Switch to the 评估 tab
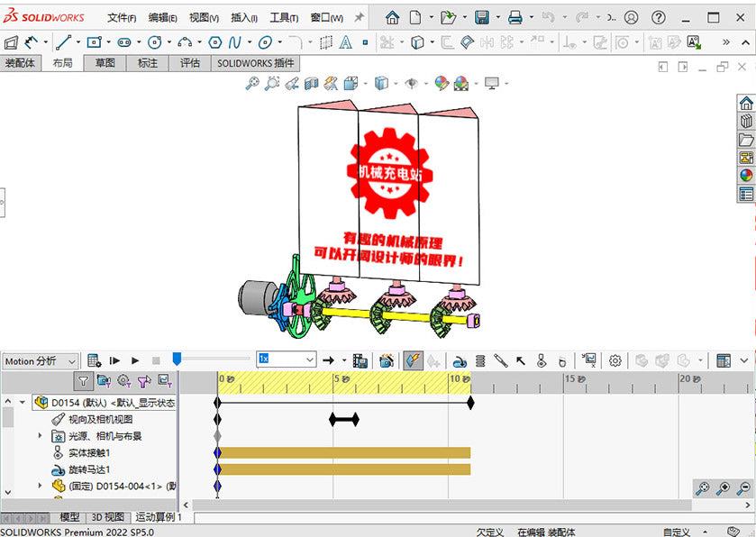 coord(190,63)
